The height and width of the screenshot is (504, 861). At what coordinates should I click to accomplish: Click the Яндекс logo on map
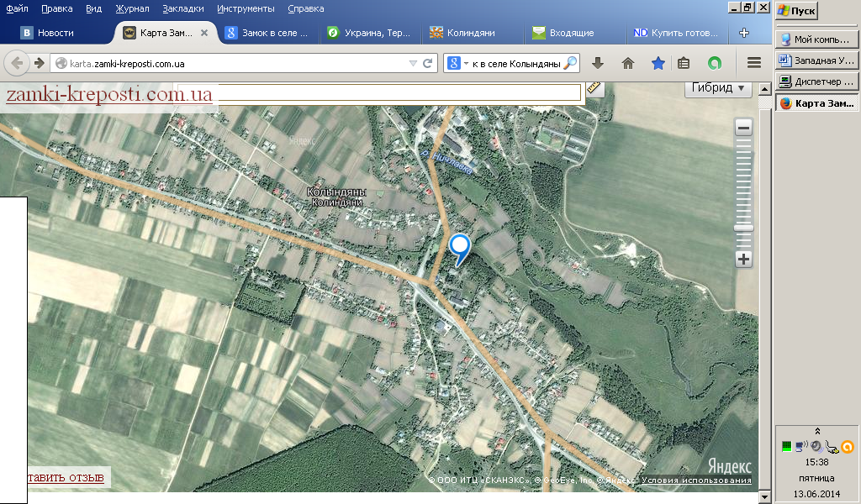729,465
